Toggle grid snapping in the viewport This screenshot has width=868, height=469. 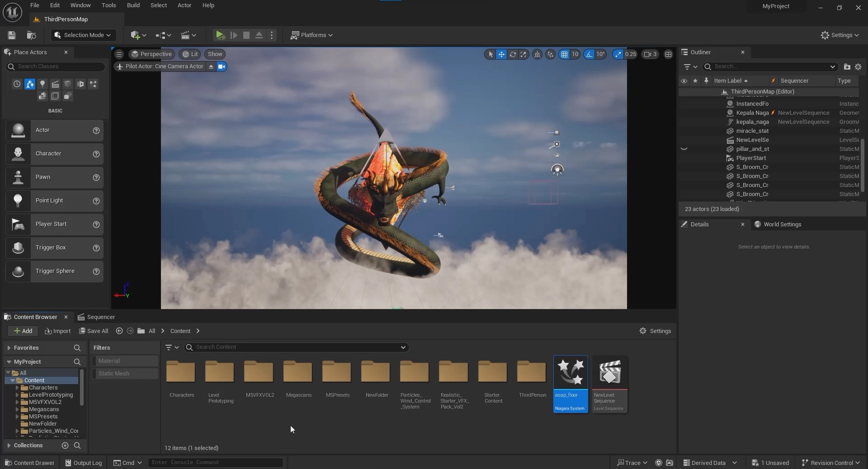pos(564,54)
